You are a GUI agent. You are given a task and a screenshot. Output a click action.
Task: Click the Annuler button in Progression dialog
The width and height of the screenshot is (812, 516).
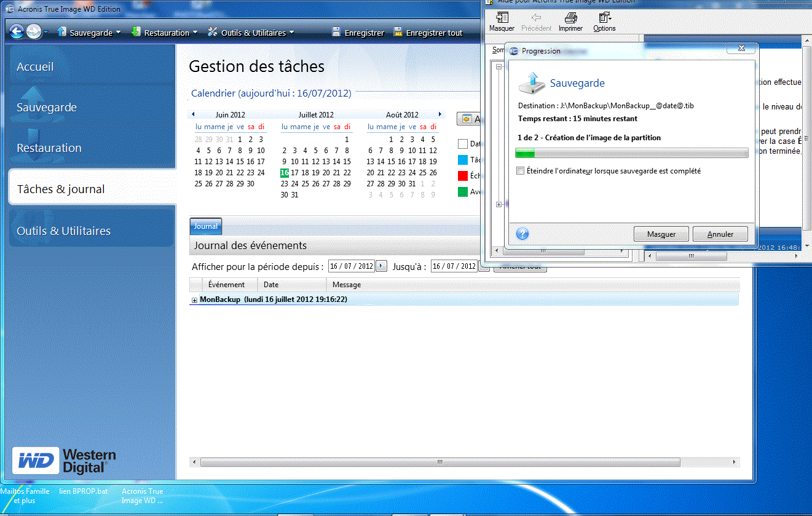click(720, 234)
